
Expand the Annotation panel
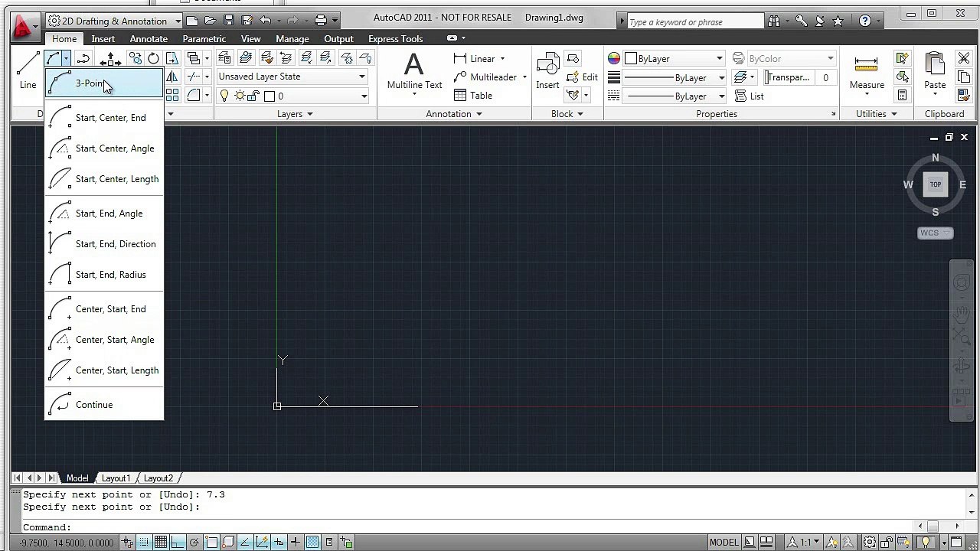coord(454,114)
